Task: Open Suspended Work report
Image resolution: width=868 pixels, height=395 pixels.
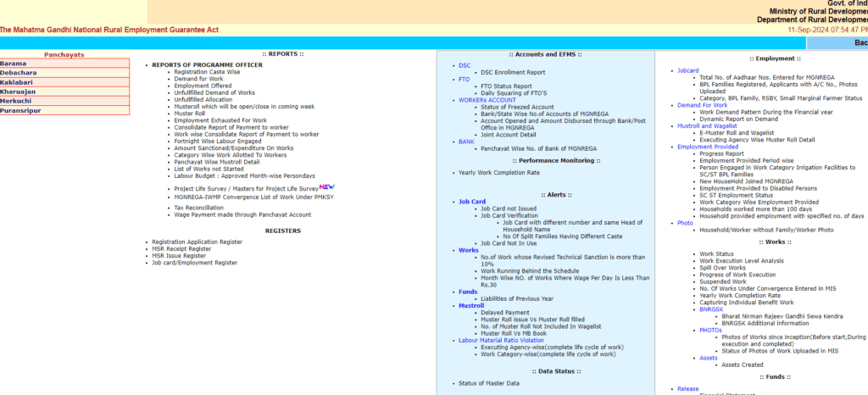Action: (x=722, y=281)
